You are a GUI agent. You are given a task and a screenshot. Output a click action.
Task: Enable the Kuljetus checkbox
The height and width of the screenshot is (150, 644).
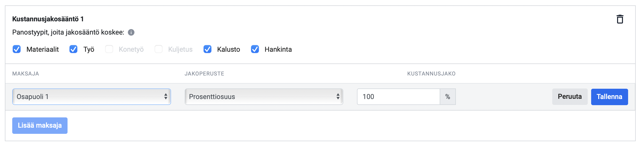coord(159,49)
